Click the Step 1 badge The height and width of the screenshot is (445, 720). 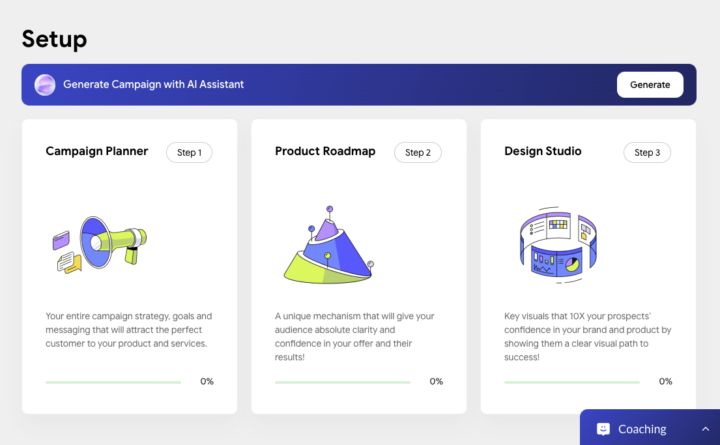(189, 152)
